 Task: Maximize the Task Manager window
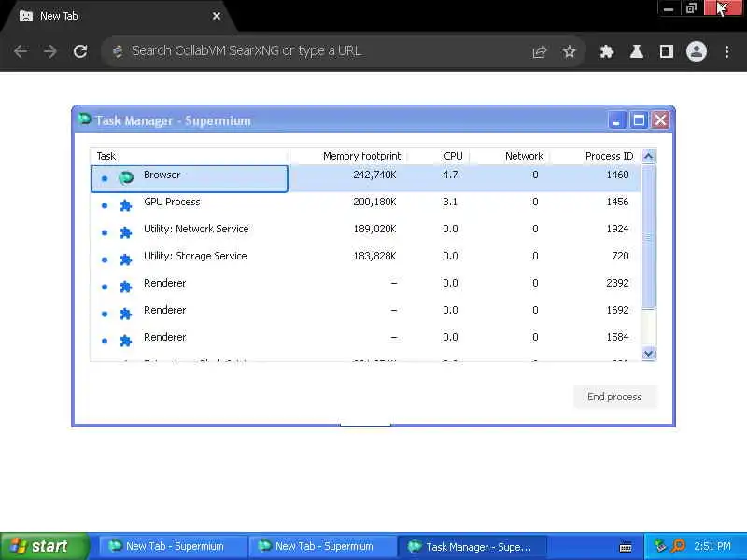pos(639,120)
